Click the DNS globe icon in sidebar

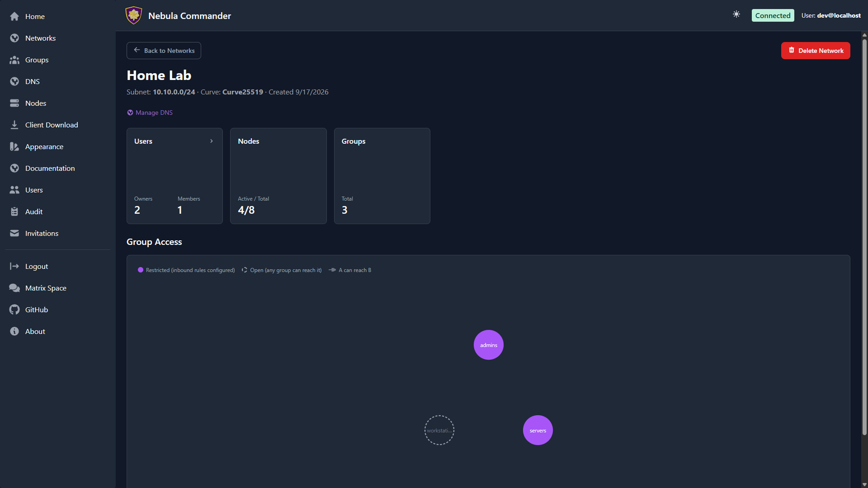click(14, 81)
